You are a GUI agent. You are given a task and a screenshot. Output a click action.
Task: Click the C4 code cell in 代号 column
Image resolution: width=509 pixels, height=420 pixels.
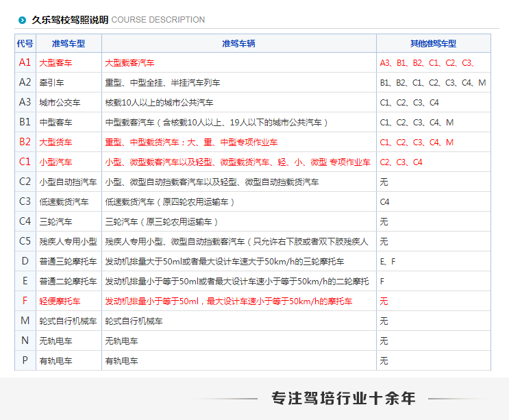[25, 221]
